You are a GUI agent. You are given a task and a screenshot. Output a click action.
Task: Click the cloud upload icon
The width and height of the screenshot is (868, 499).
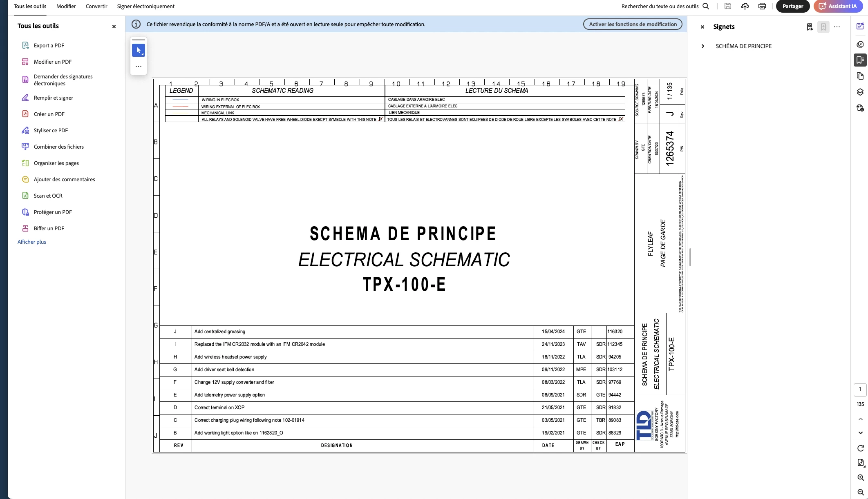[745, 6]
